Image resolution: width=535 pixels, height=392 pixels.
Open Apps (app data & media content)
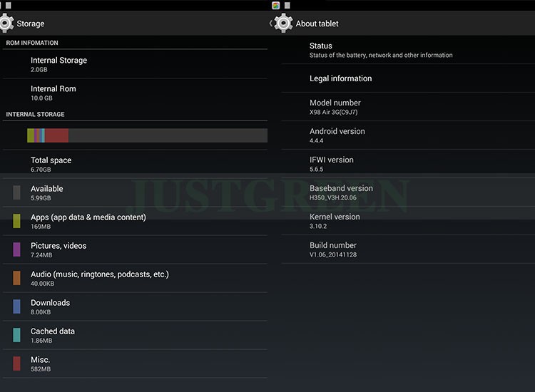[x=135, y=221]
